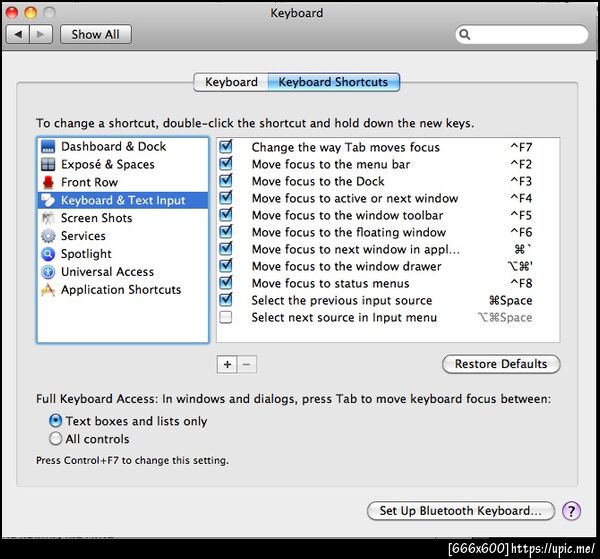
Task: Uncheck Move focus to next window in appl...
Action: coord(226,249)
